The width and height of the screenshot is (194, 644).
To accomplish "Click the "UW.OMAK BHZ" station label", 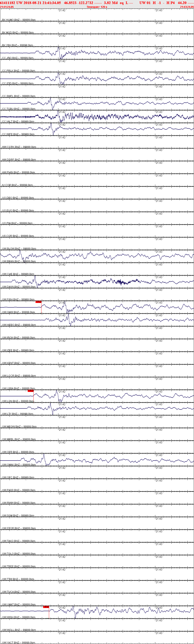I will click(11, 465).
